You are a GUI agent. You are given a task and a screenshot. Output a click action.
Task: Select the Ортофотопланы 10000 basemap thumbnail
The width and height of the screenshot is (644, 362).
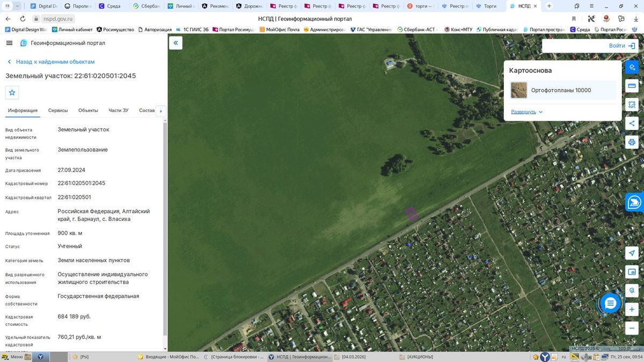click(519, 90)
